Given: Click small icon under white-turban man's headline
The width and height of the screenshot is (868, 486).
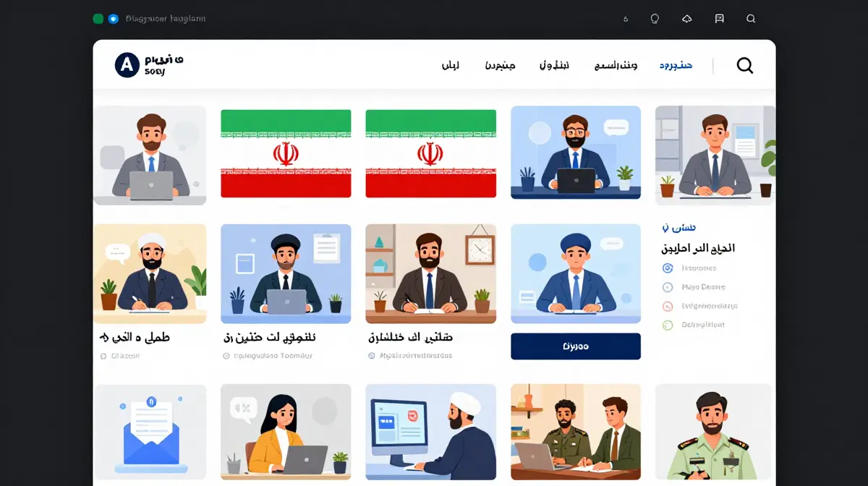Looking at the screenshot, I should click(103, 356).
